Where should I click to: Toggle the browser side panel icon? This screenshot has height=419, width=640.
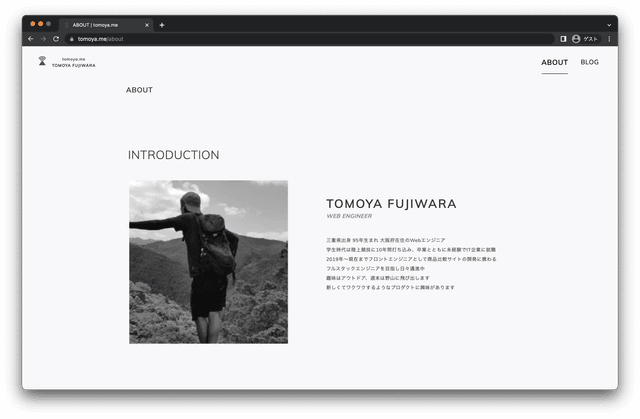[x=563, y=39]
